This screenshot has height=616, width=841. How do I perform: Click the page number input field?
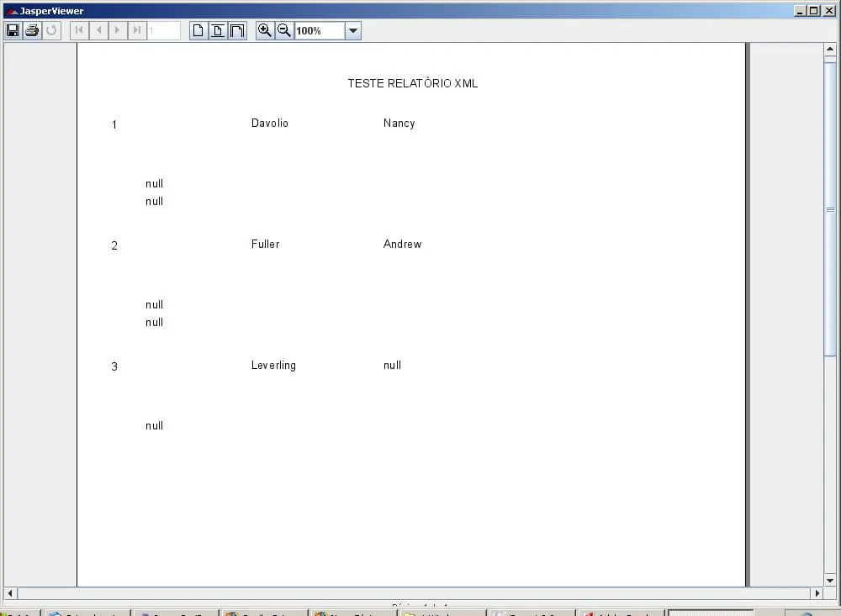coord(164,30)
